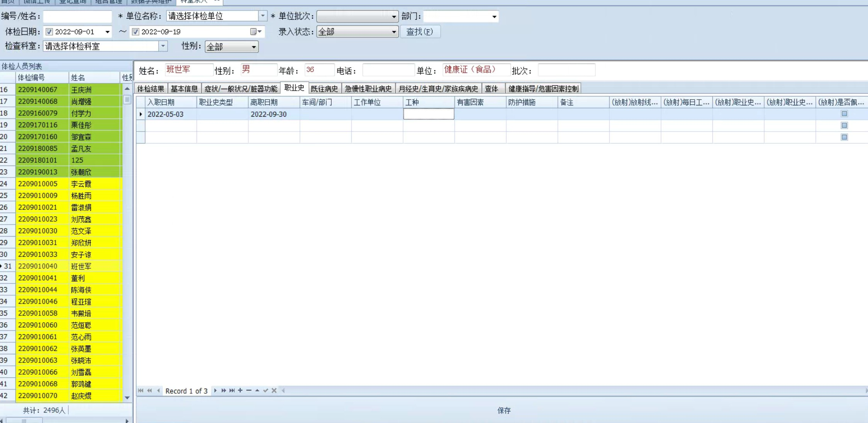Expand the 单位名称 dropdown
The image size is (868, 423).
pos(263,16)
